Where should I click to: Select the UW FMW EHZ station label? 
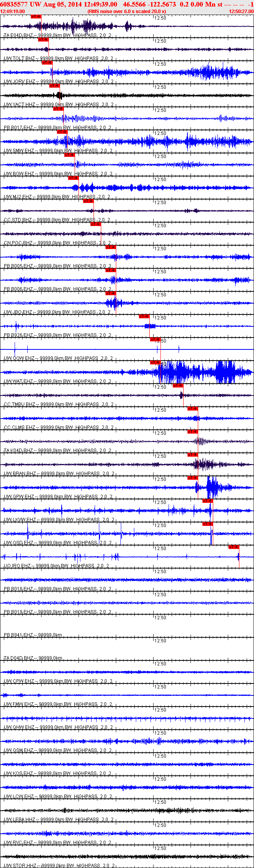[58, 704]
